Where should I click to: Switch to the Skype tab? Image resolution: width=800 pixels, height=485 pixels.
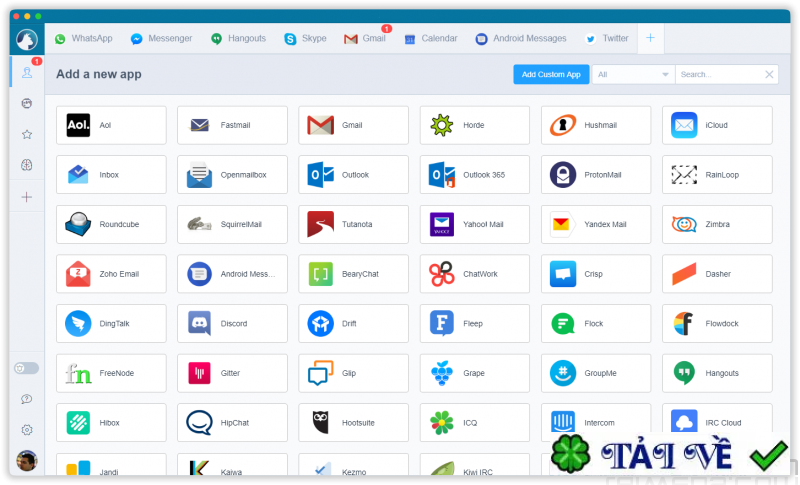pos(306,38)
